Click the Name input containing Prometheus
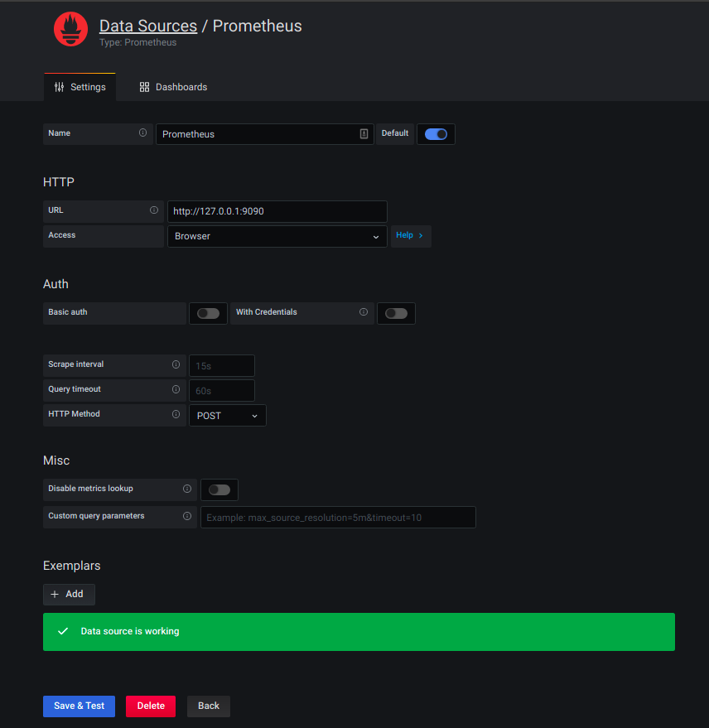709x728 pixels. tap(265, 134)
